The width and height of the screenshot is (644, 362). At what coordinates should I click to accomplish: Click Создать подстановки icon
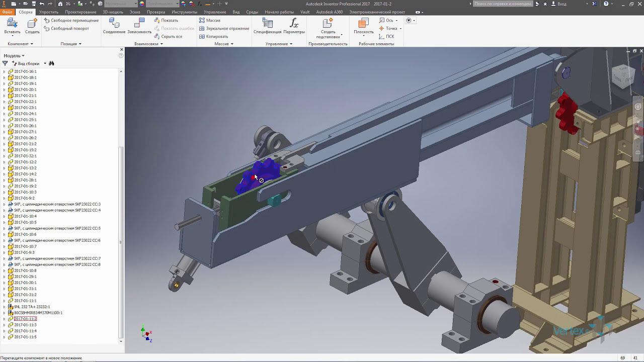tap(328, 24)
